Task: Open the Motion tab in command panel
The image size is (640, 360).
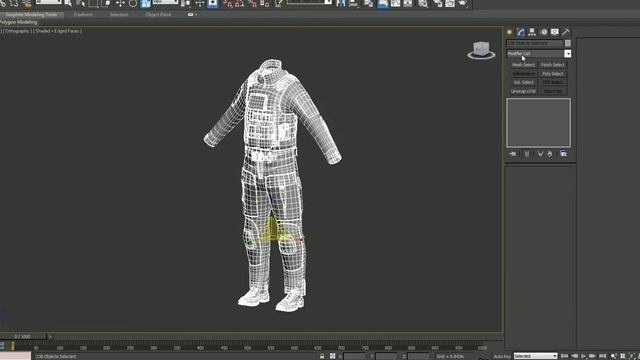Action: click(x=544, y=32)
